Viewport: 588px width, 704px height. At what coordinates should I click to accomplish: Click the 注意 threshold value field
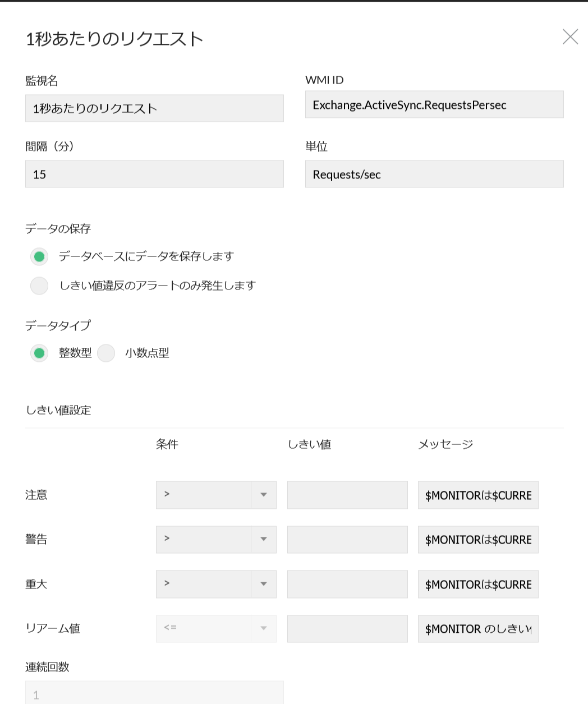[x=347, y=495]
